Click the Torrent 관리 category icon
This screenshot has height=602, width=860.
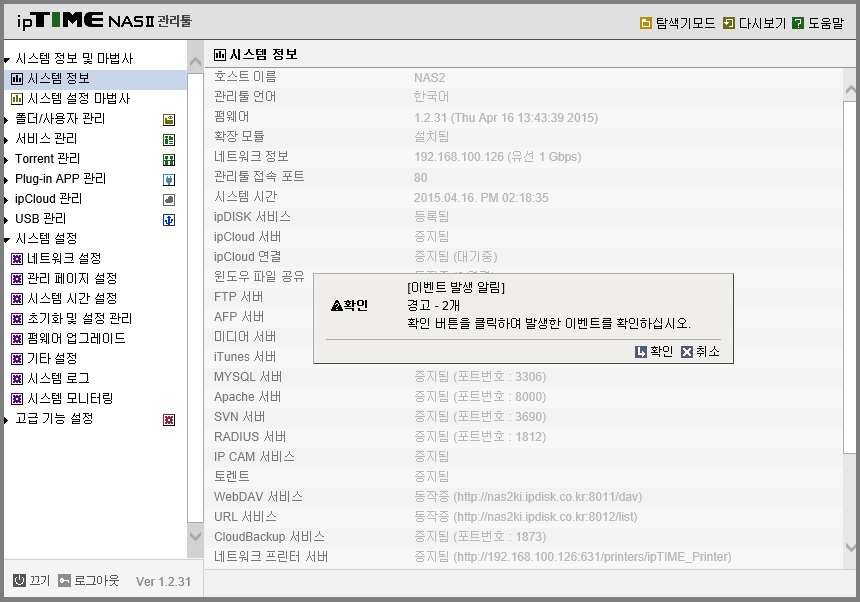click(169, 160)
